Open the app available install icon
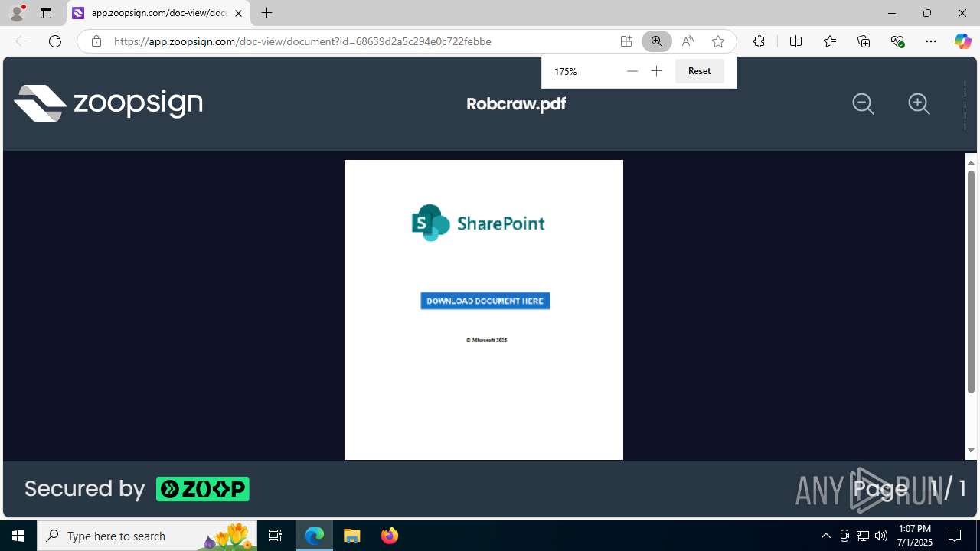The width and height of the screenshot is (980, 551). 626,41
